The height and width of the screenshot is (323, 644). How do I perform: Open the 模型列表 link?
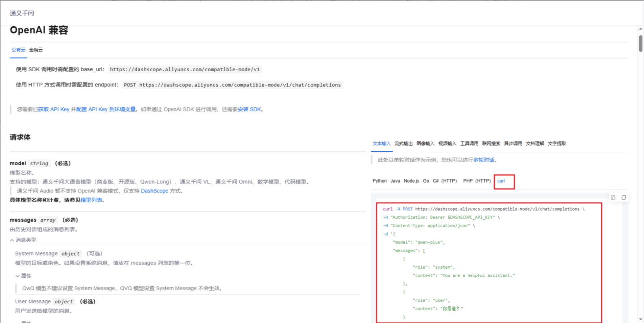pos(91,200)
